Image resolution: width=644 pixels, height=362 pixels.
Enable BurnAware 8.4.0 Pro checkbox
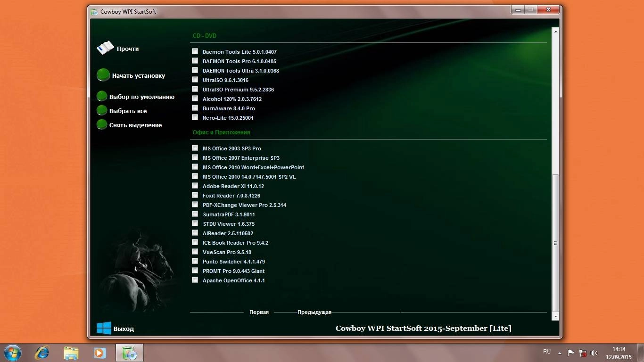tap(195, 108)
